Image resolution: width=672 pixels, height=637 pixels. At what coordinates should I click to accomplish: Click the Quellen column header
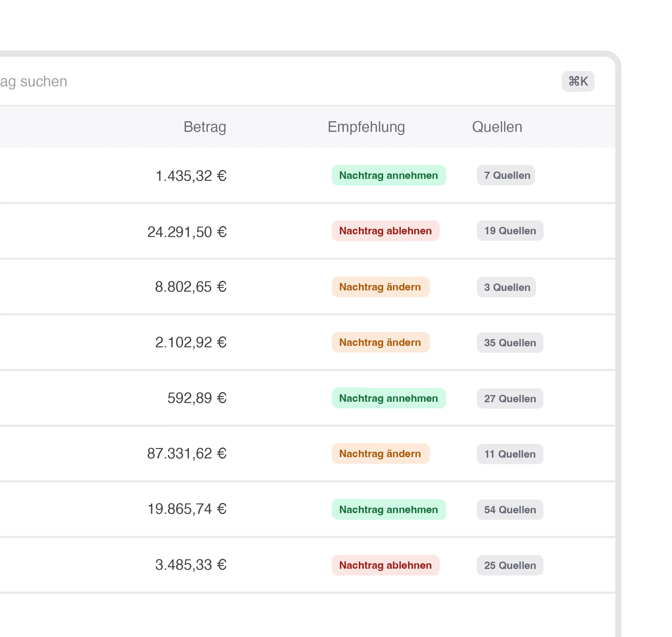click(497, 127)
